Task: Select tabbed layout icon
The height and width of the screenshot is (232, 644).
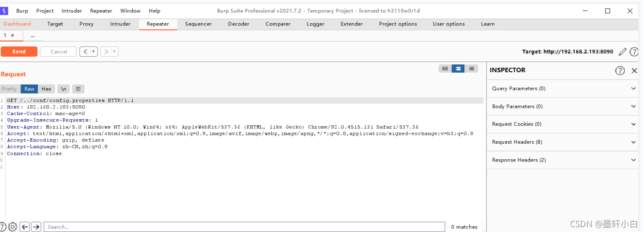Action: point(471,69)
